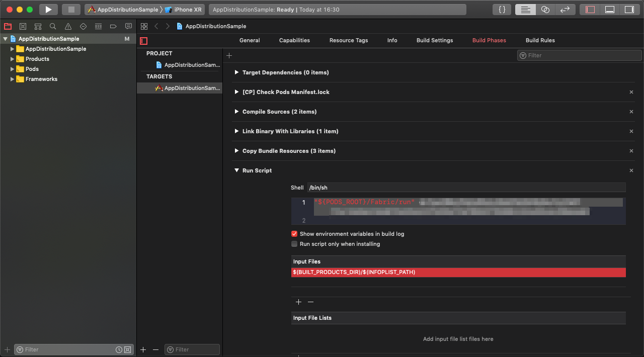Go back in editor history

(x=156, y=26)
